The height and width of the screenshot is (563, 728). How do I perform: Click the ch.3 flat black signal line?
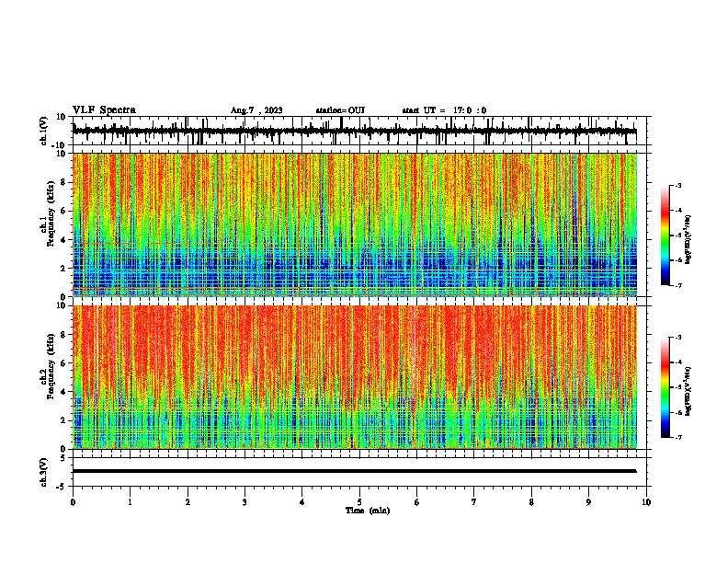click(355, 471)
